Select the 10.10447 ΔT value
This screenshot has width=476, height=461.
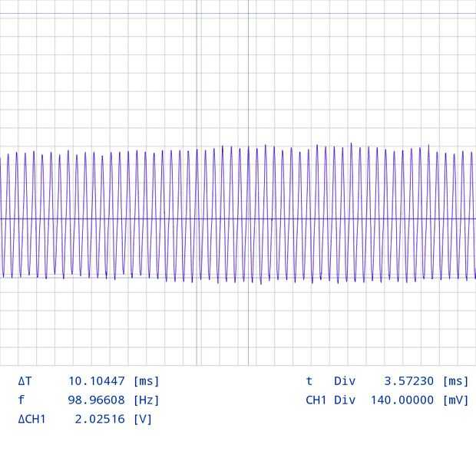pyautogui.click(x=97, y=381)
